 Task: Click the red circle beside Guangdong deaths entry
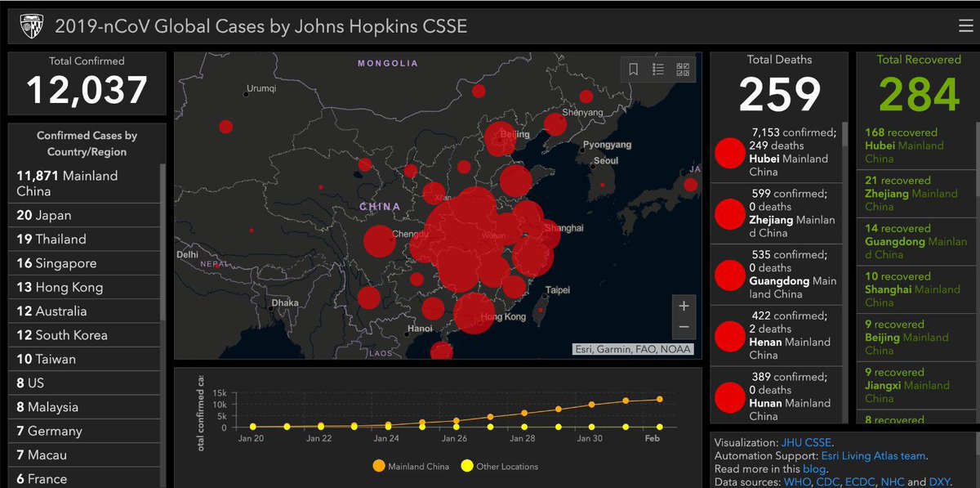coord(729,275)
